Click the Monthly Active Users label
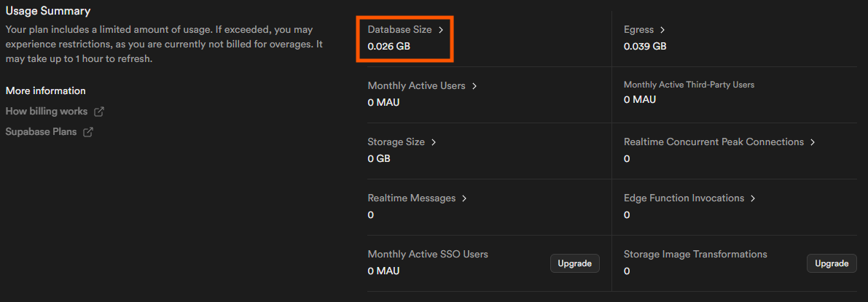 pos(416,86)
